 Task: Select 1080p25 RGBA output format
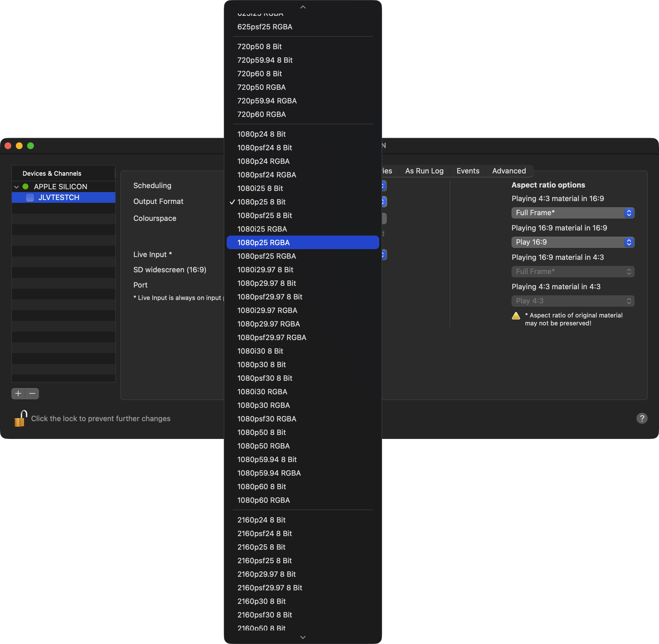tap(303, 243)
